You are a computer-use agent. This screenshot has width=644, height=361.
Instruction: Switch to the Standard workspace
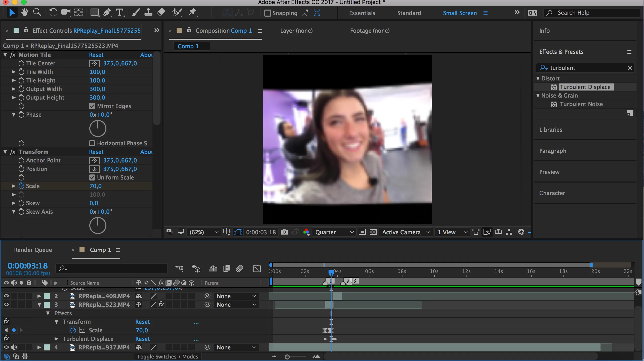(409, 13)
